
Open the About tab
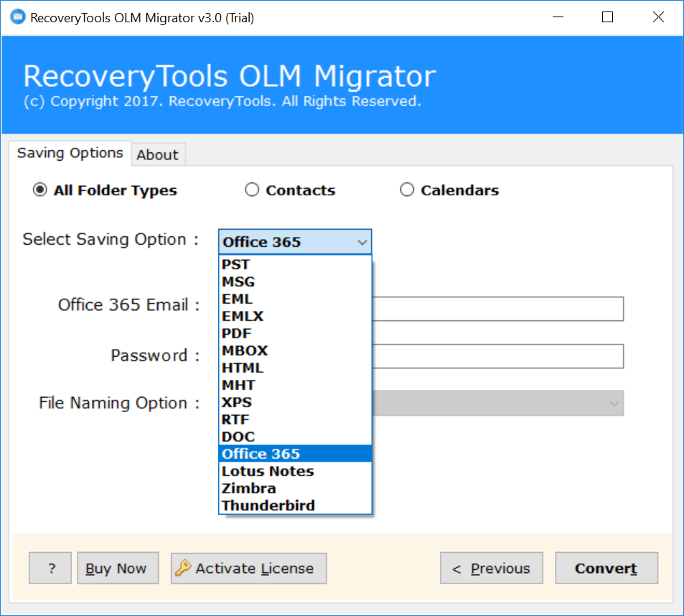point(157,155)
